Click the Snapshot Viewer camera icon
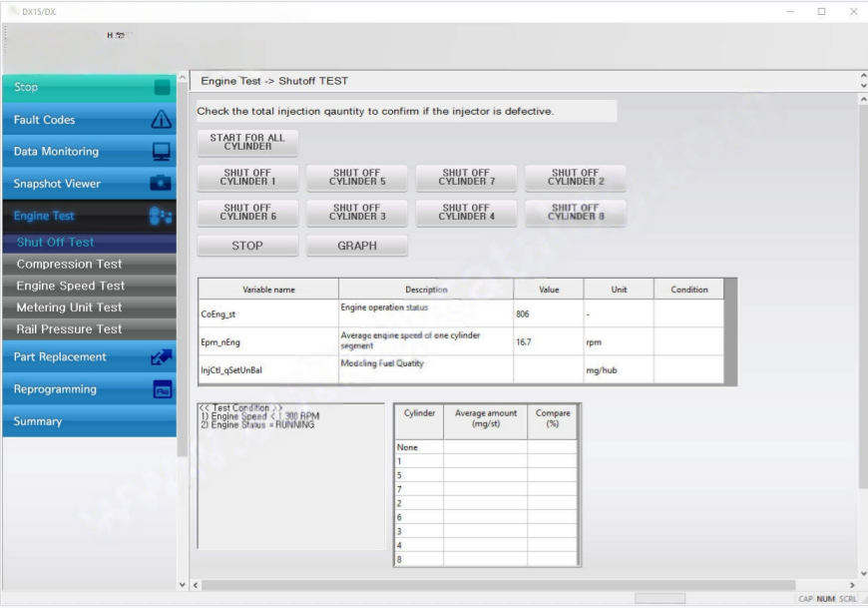The width and height of the screenshot is (868, 608). (162, 184)
